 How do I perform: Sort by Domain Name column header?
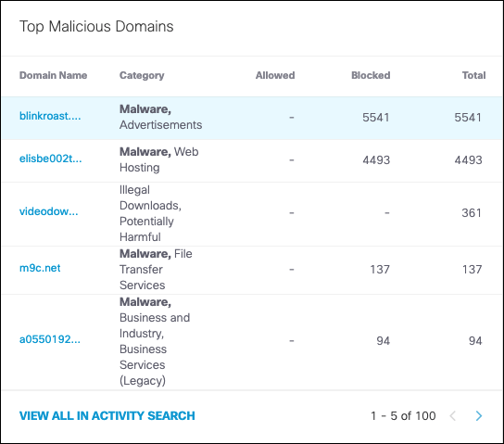53,75
